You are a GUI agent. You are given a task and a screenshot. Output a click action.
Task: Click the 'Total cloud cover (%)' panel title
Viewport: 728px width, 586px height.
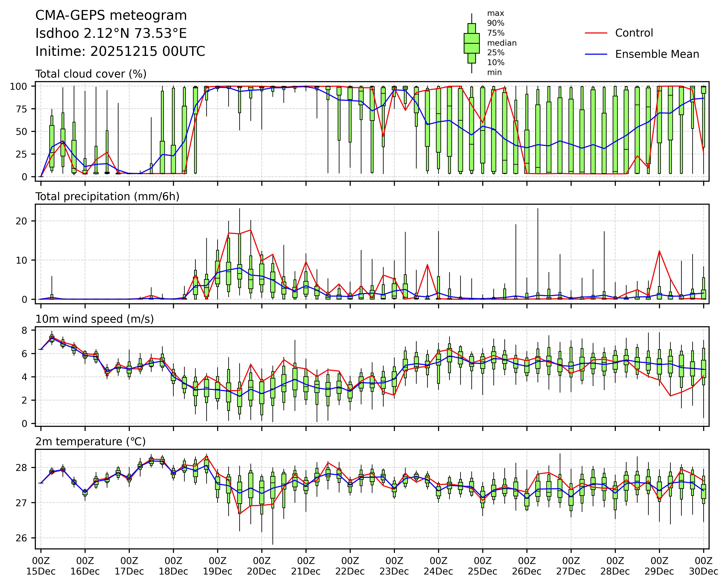point(91,74)
